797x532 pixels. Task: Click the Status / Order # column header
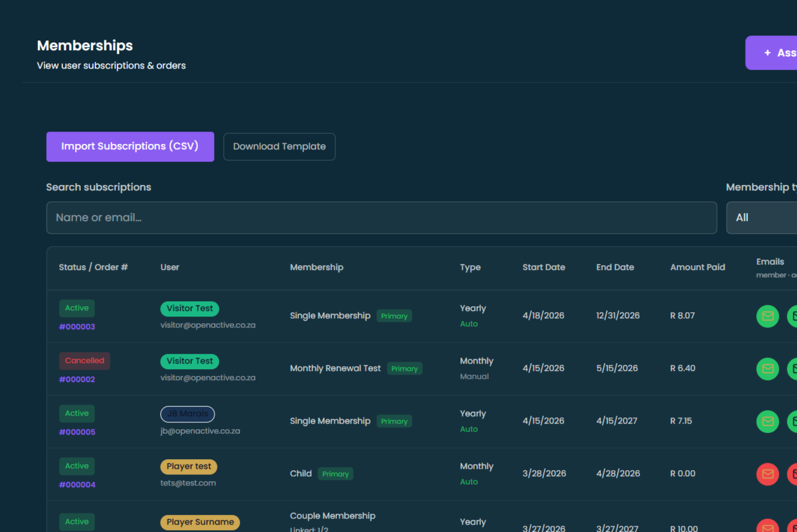tap(93, 268)
